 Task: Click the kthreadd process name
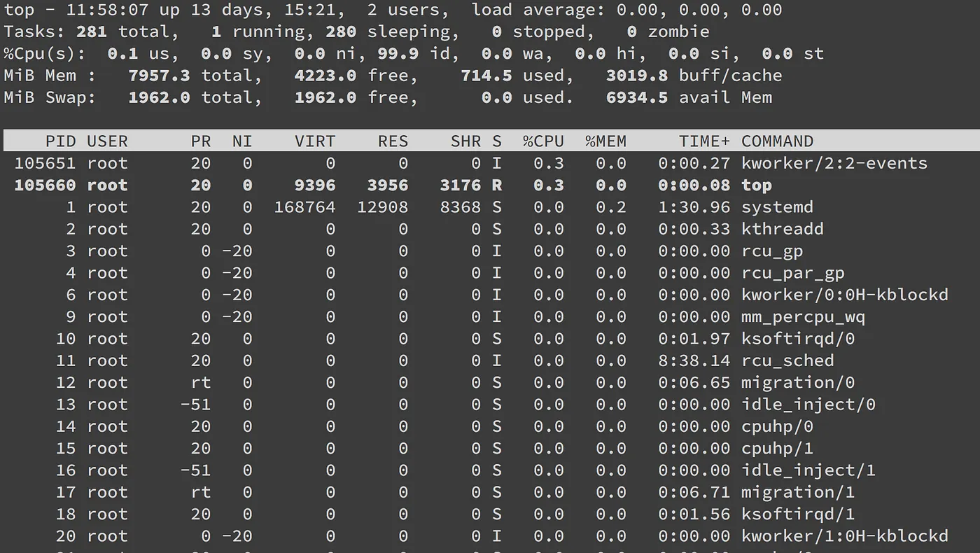(x=782, y=229)
